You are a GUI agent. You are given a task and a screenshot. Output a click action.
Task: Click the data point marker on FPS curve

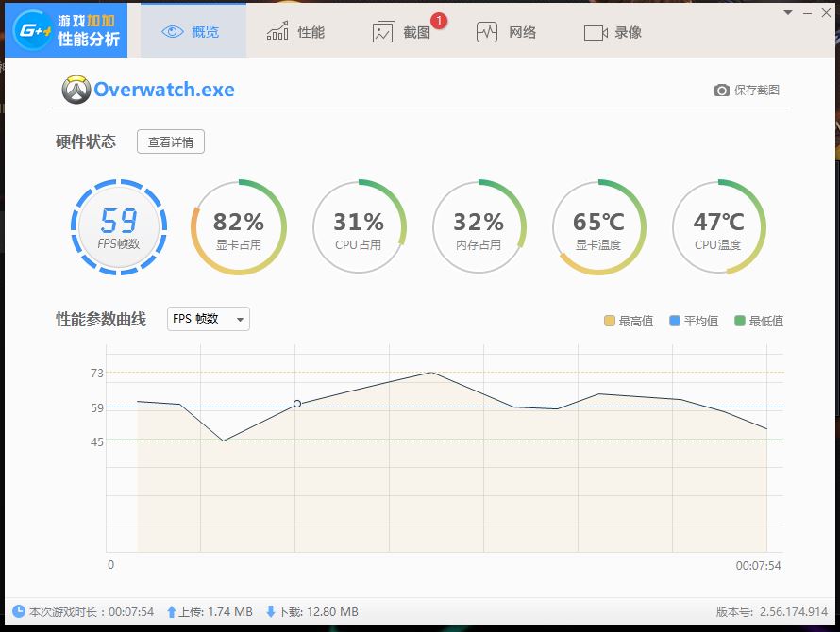(297, 403)
